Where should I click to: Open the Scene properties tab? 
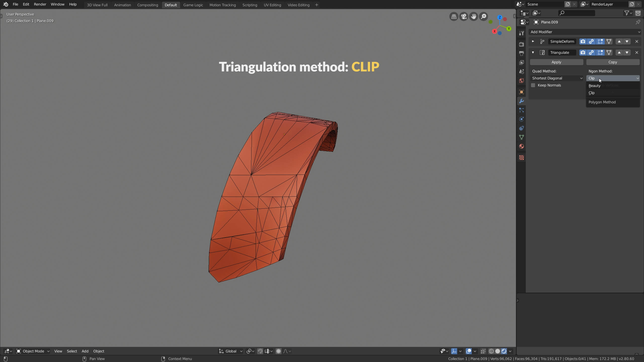521,72
